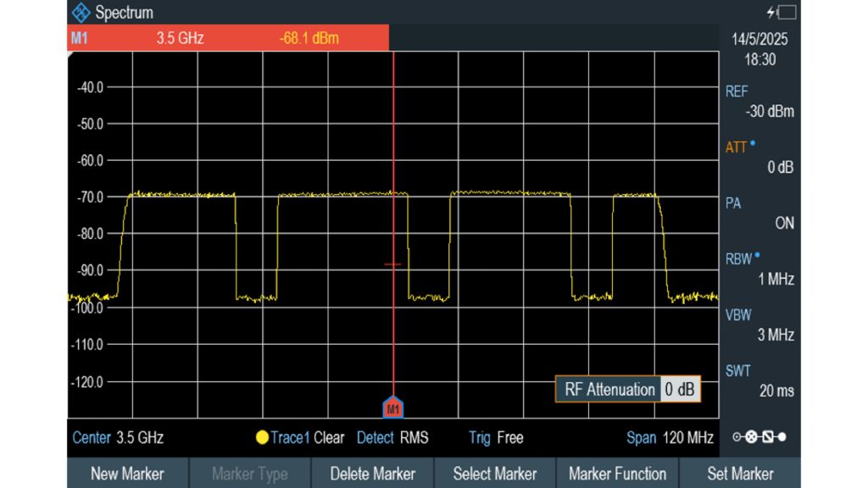Click the battery status icon
Image resolution: width=868 pixels, height=488 pixels.
[x=787, y=10]
